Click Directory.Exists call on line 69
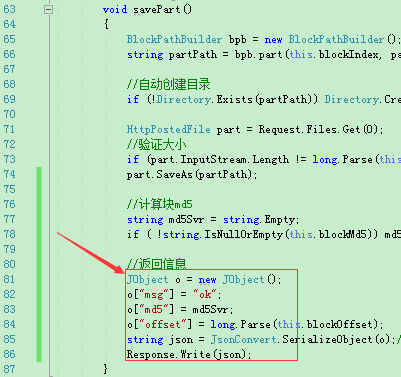Image resolution: width=401 pixels, height=377 pixels. pyautogui.click(x=205, y=99)
